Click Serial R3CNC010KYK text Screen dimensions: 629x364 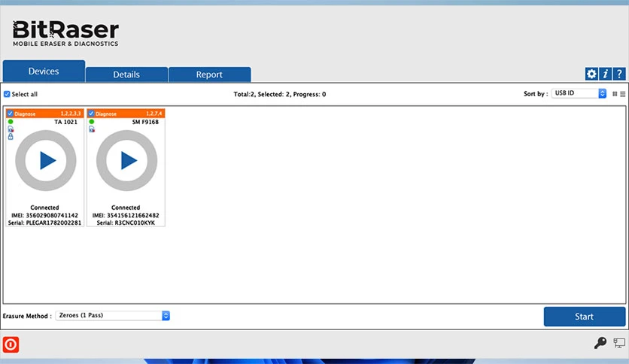[126, 223]
